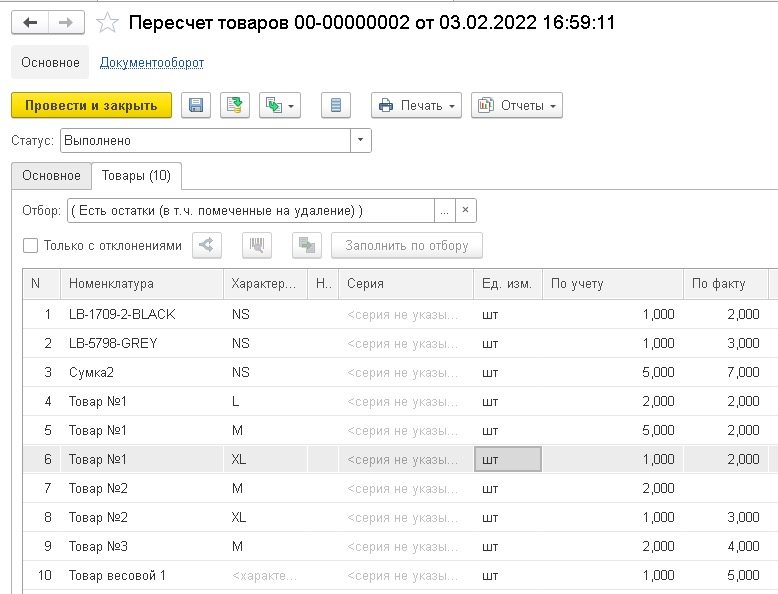Screen dimensions: 778x594
Task: Go back with the left arrow button
Action: pos(30,22)
